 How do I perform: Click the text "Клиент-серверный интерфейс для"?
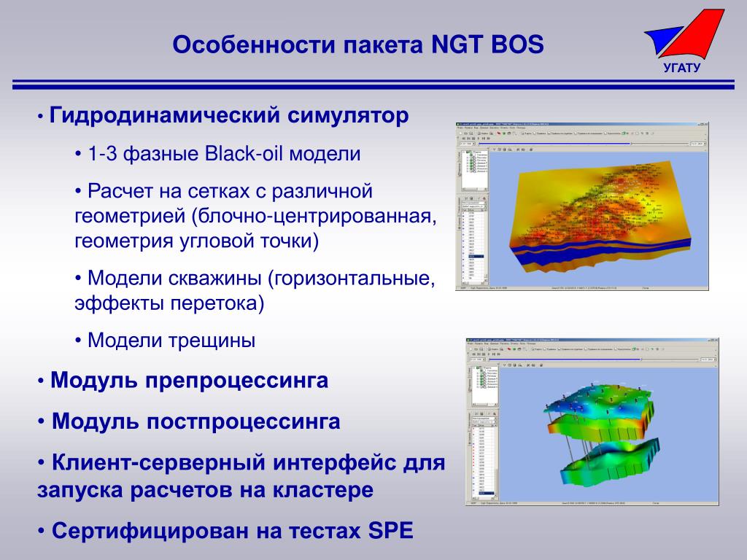tap(248, 462)
